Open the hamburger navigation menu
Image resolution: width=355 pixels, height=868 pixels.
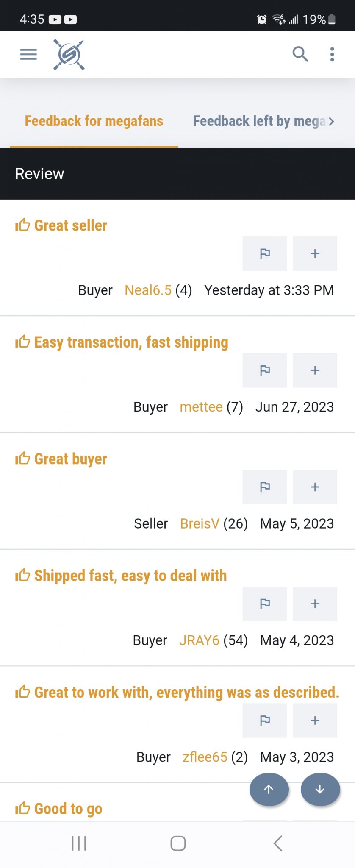pos(28,54)
